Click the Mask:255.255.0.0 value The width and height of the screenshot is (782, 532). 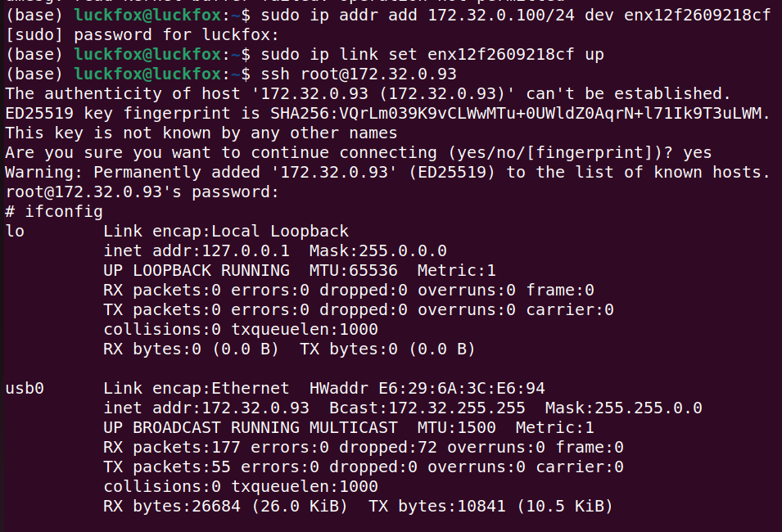pyautogui.click(x=624, y=408)
